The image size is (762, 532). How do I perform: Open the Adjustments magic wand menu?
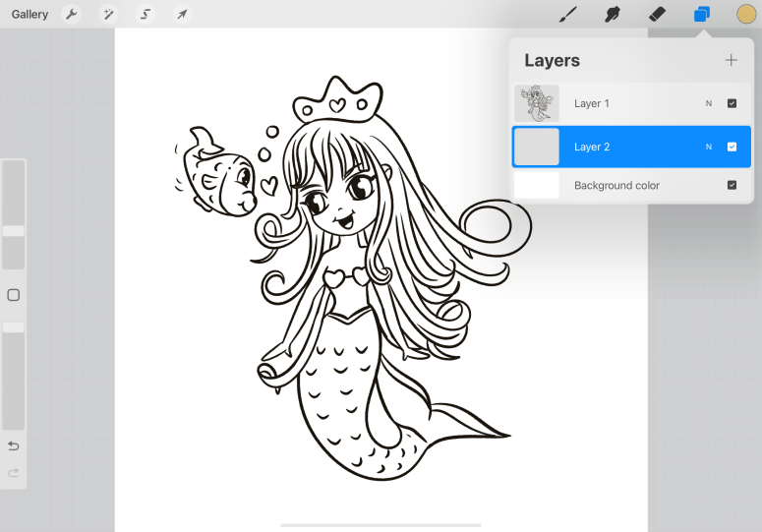coord(108,14)
